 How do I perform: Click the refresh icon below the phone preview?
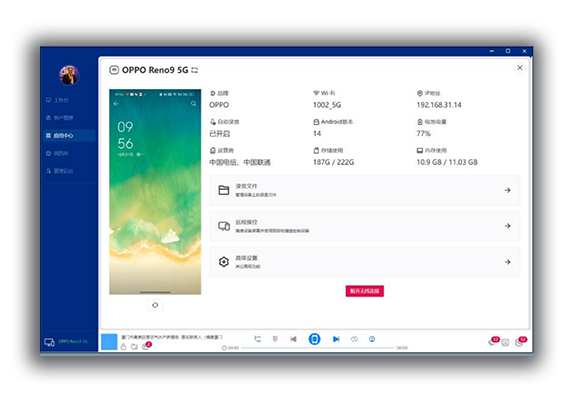coord(155,305)
